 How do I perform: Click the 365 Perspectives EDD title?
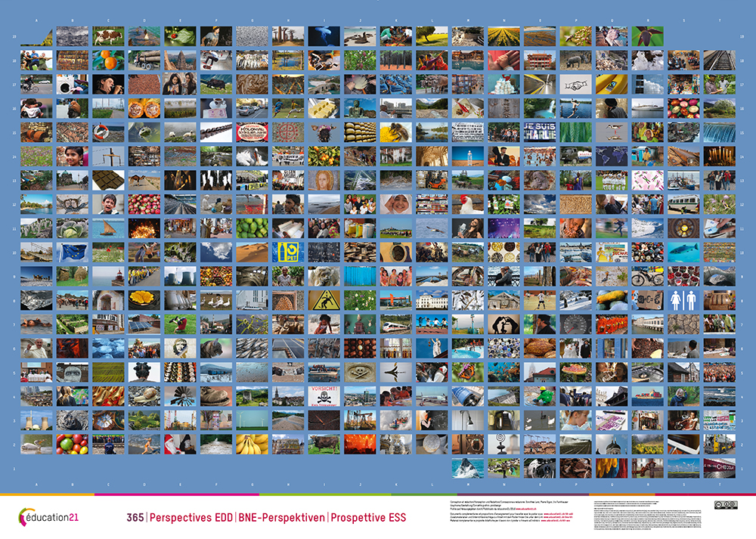pyautogui.click(x=179, y=518)
